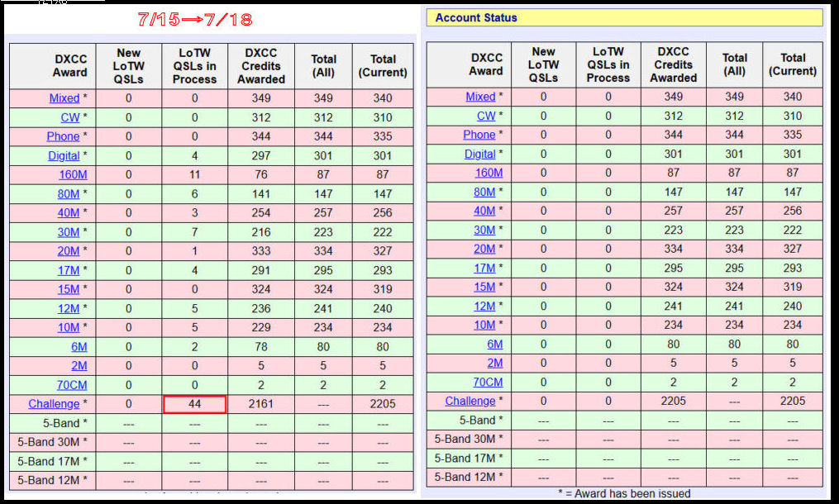Open the 40M link in left table
The width and height of the screenshot is (839, 504).
coord(69,213)
